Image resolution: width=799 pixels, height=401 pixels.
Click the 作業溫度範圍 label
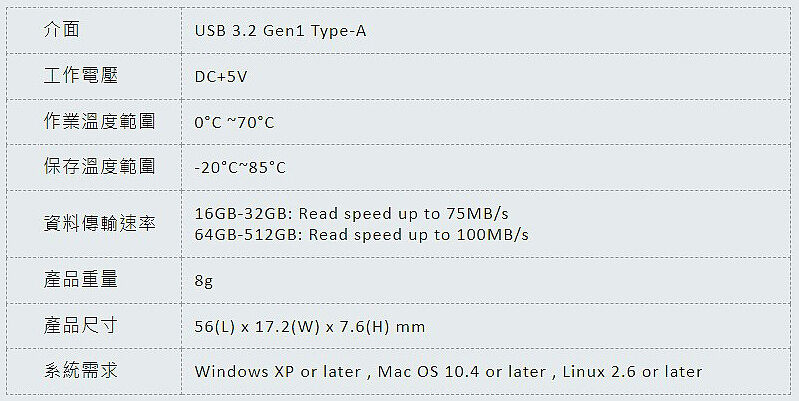coord(99,121)
